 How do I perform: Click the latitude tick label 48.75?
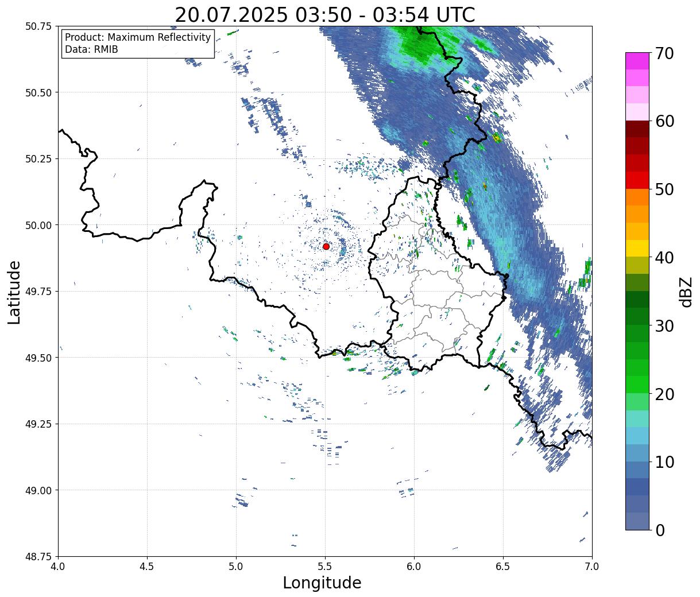(38, 557)
